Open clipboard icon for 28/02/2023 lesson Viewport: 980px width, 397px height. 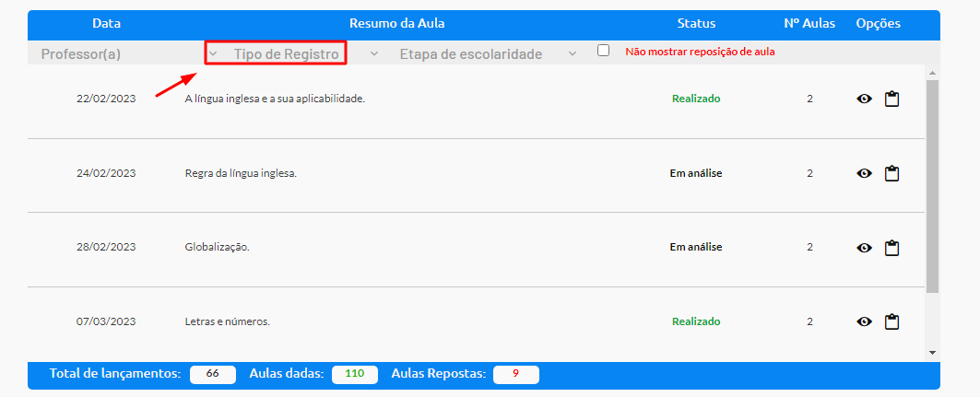click(x=891, y=247)
